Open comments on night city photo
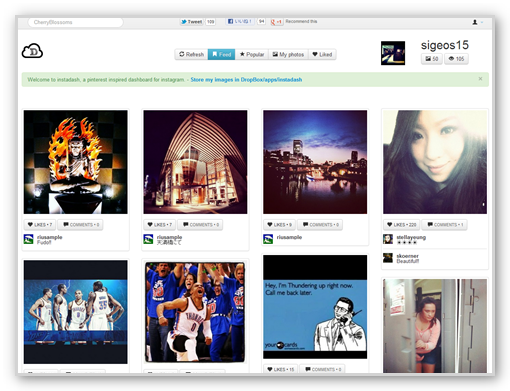 [320, 225]
